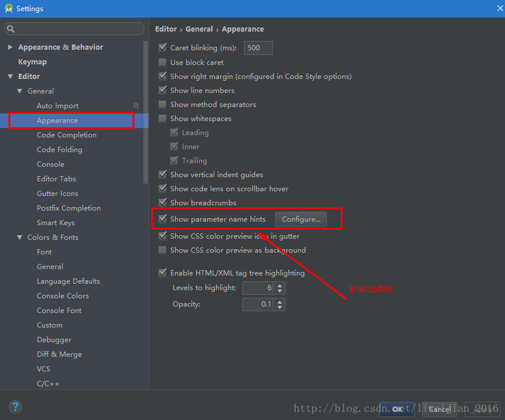
Task: Select Appearance under Editor General
Action: click(x=57, y=121)
